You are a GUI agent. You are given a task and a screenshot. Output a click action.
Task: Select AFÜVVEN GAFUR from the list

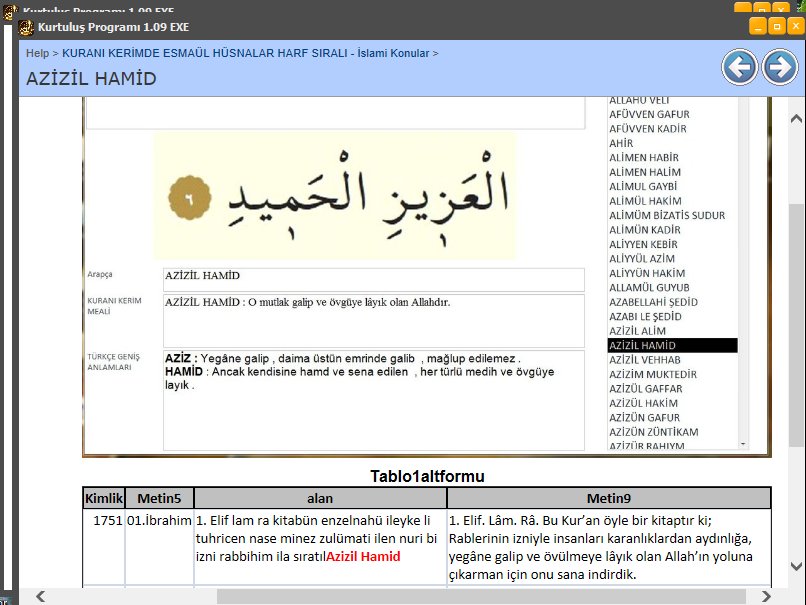click(x=649, y=114)
